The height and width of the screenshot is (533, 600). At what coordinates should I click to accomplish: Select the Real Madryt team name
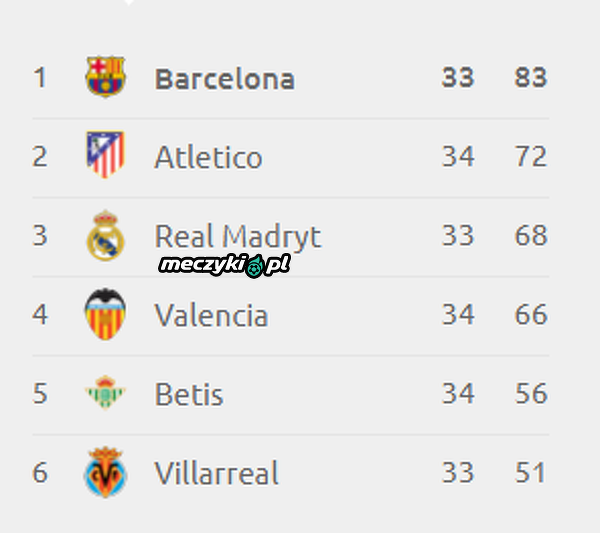[238, 237]
